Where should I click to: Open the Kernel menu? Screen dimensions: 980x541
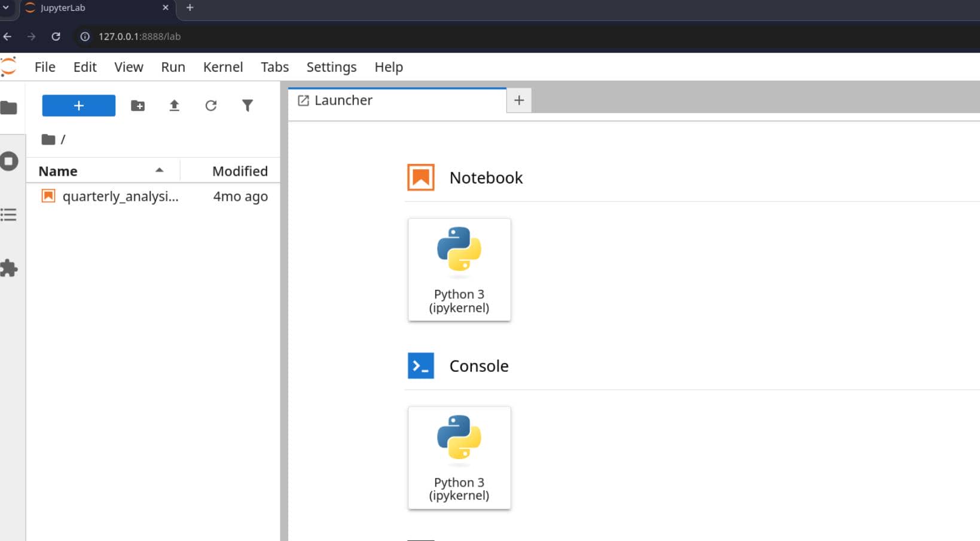click(223, 67)
